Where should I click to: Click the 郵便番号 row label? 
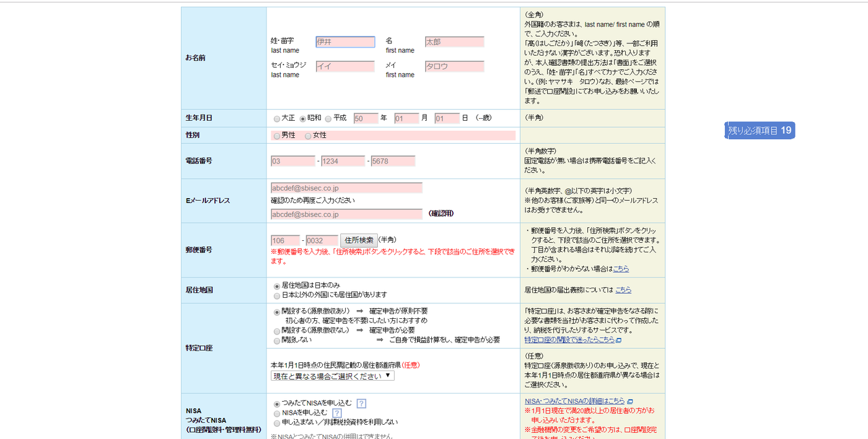click(199, 250)
